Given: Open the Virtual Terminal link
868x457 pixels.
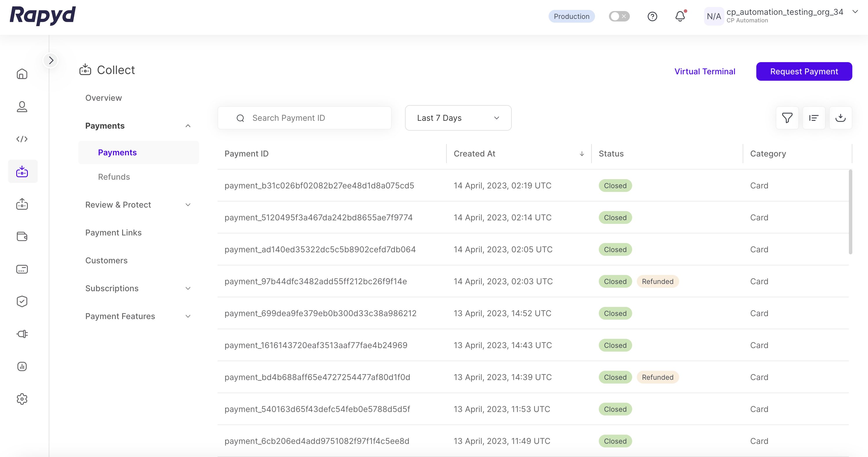Looking at the screenshot, I should click(x=705, y=71).
